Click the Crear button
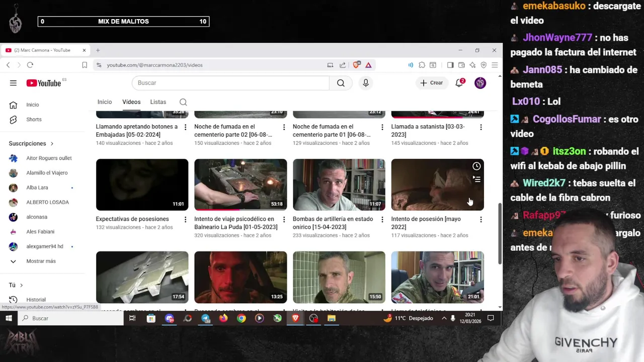 432,83
